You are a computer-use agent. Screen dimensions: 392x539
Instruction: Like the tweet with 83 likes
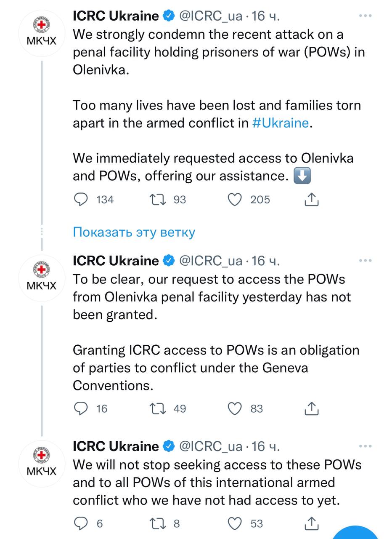tap(235, 408)
